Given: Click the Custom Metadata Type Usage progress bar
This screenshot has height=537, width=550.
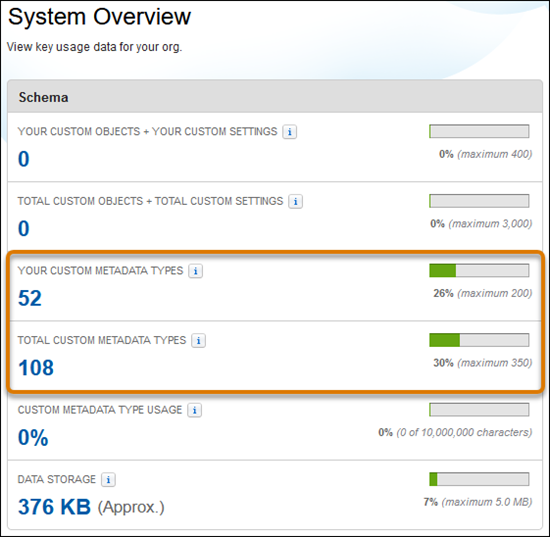Looking at the screenshot, I should pos(479,410).
